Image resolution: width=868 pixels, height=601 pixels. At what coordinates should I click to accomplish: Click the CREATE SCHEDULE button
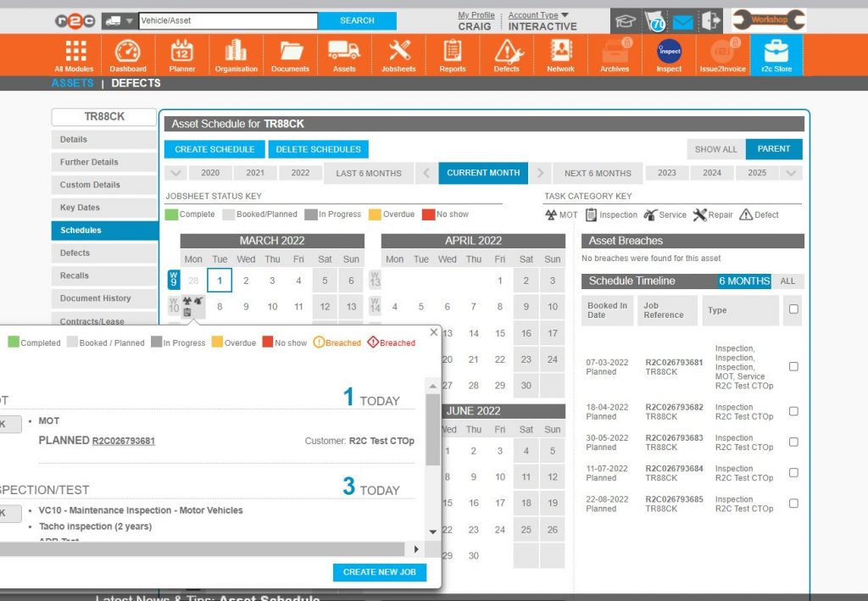[214, 149]
